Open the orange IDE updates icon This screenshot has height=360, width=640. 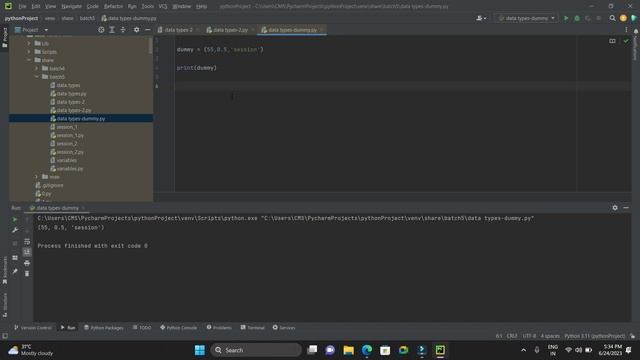(x=623, y=18)
